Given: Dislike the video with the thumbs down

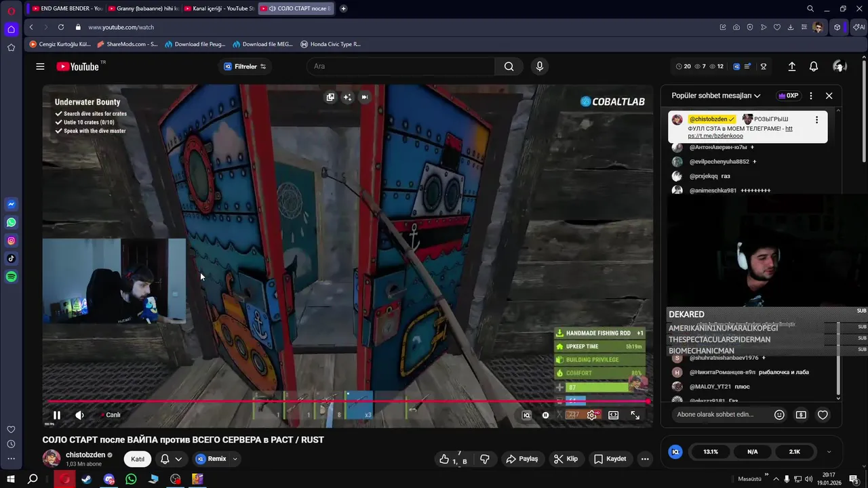Looking at the screenshot, I should pos(485,459).
